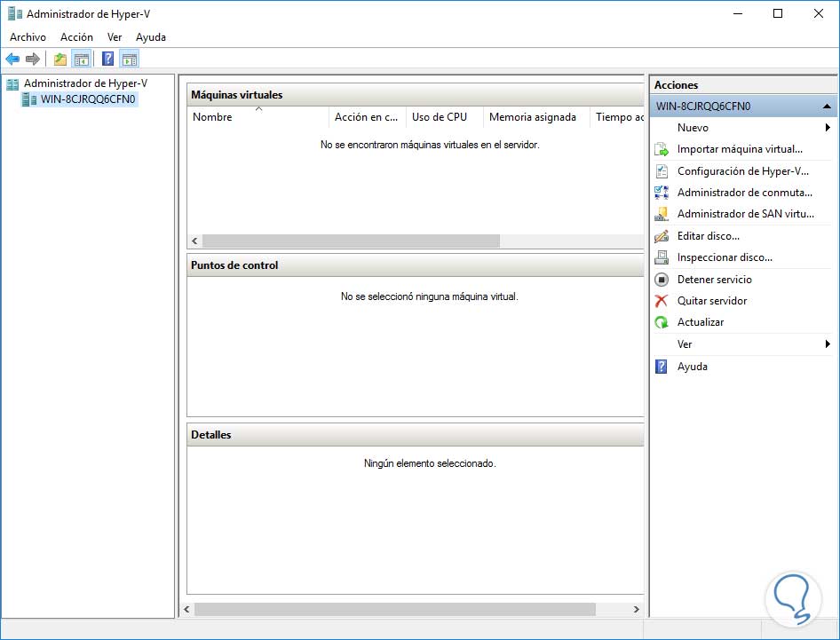
Task: Click the Acciones pane title
Action: pyautogui.click(x=676, y=85)
